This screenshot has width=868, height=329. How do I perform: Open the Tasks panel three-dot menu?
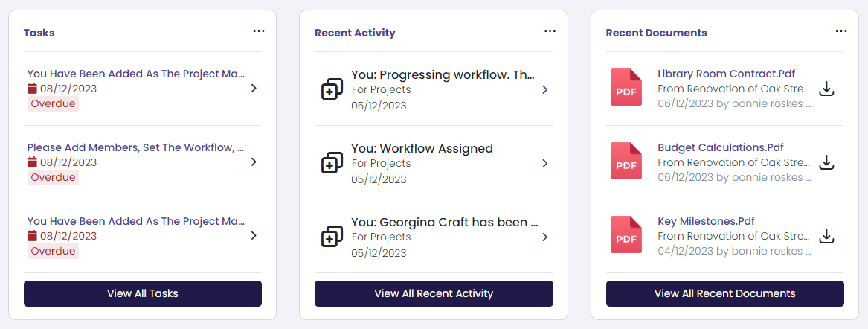[259, 31]
